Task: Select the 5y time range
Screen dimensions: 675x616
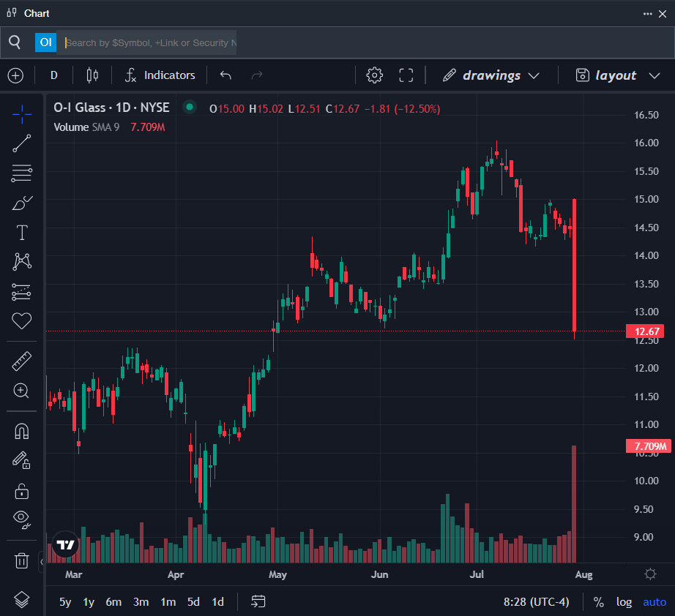Action: 65,602
